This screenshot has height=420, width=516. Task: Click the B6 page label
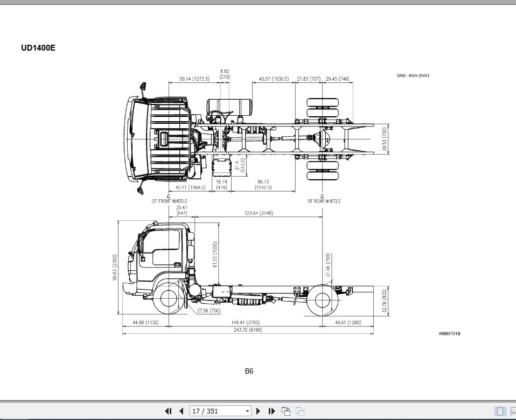pyautogui.click(x=249, y=371)
